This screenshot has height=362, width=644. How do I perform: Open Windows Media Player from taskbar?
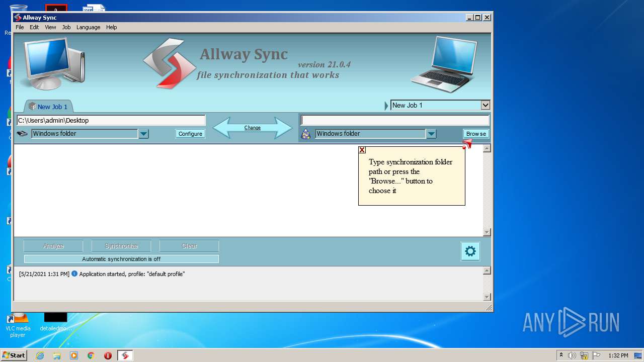74,355
